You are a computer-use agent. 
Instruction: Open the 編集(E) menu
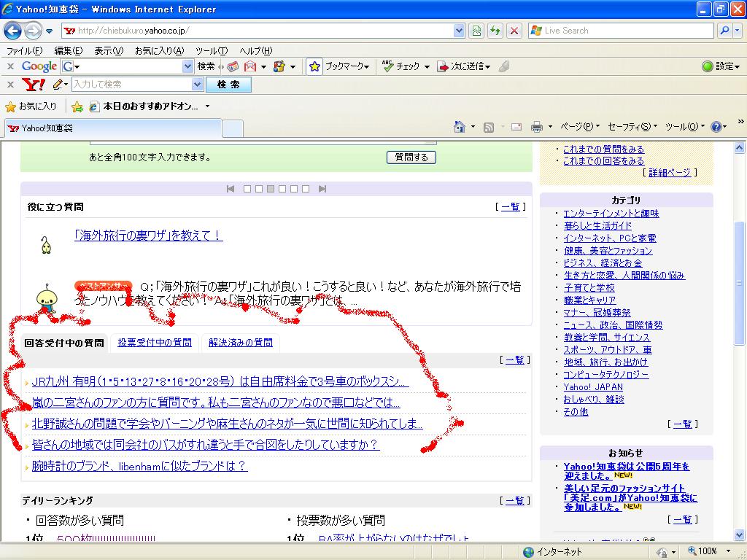(68, 50)
